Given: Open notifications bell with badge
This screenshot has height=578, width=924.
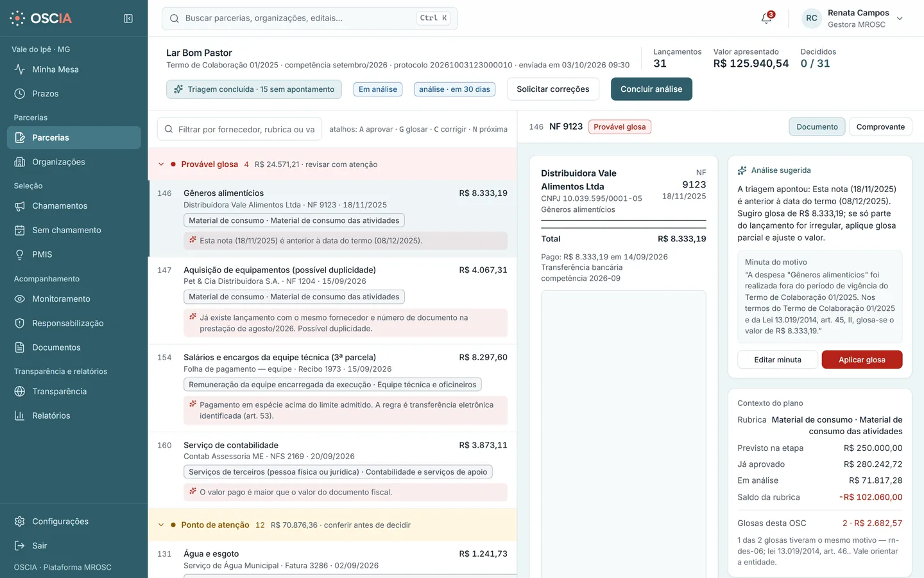Looking at the screenshot, I should (767, 18).
